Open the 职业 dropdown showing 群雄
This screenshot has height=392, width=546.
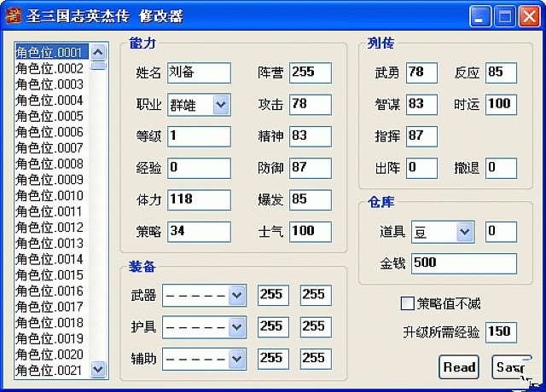coord(222,104)
